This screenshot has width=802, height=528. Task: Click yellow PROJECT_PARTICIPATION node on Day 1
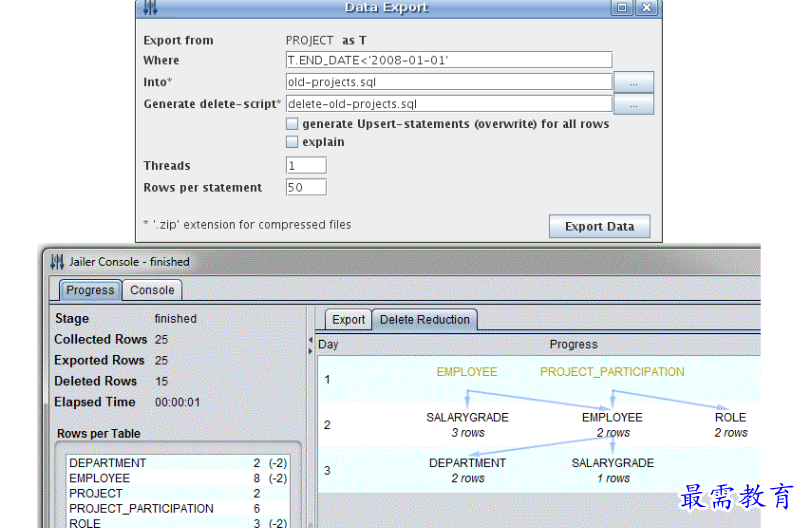(612, 372)
